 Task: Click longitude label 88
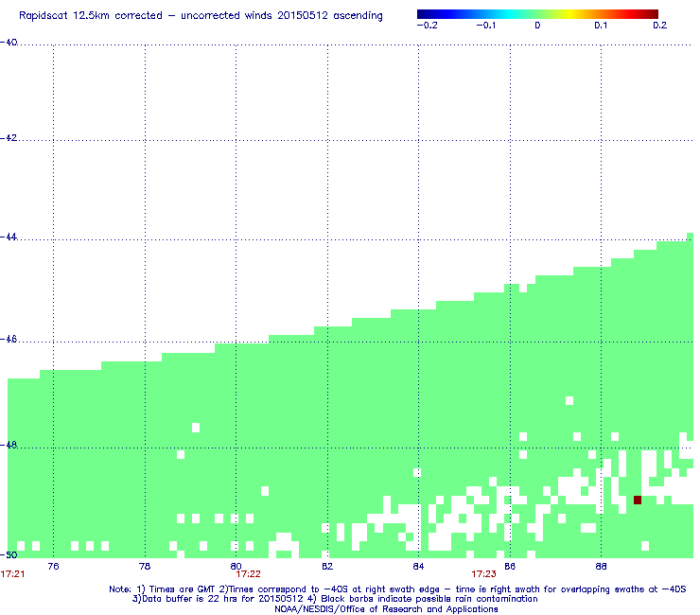click(601, 567)
